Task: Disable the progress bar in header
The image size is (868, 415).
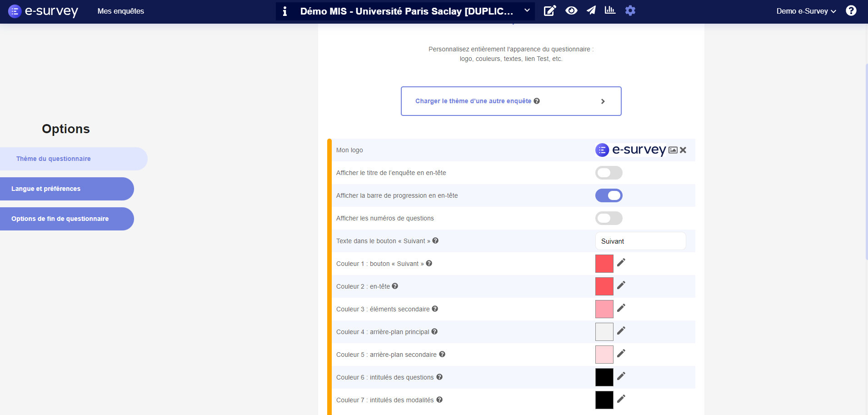Action: pos(609,195)
